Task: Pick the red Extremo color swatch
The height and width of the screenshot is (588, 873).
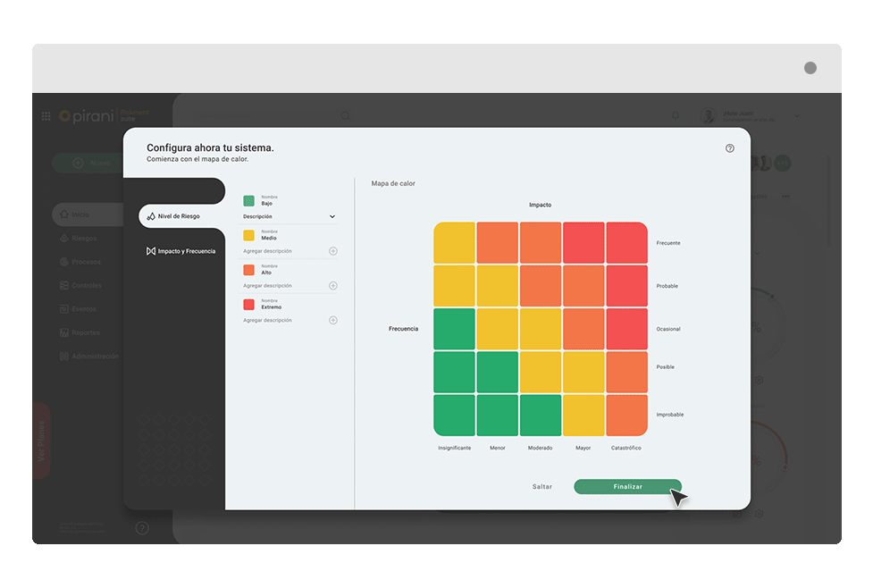Action: 249,305
